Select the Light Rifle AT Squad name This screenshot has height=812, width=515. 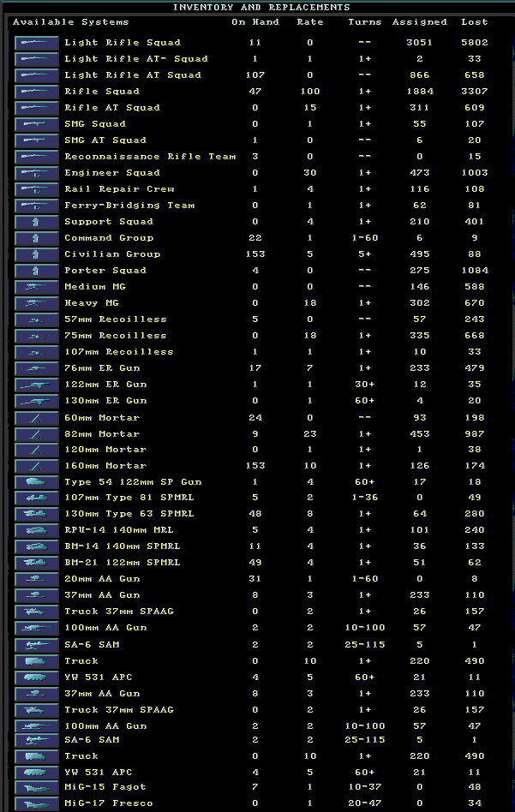pyautogui.click(x=133, y=75)
